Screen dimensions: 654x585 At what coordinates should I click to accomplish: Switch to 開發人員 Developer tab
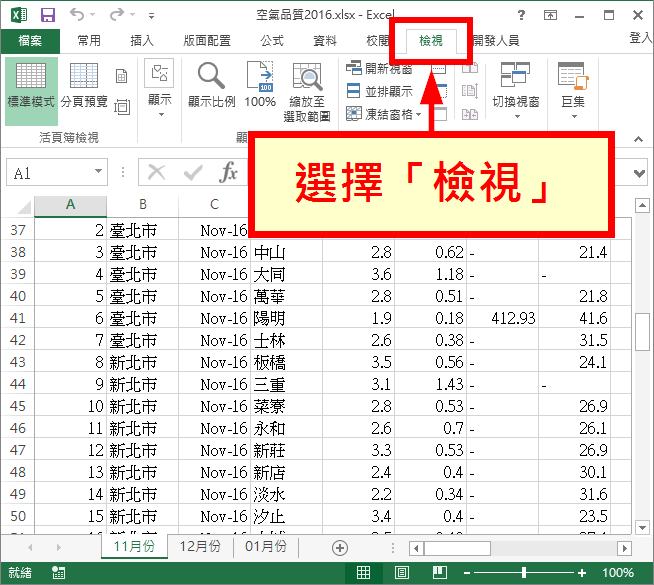[496, 40]
